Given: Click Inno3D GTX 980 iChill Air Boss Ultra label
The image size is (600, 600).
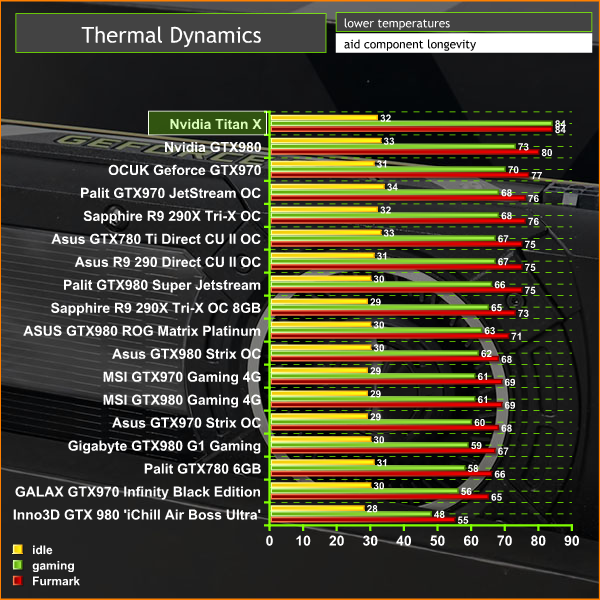Looking at the screenshot, I should (x=137, y=514).
